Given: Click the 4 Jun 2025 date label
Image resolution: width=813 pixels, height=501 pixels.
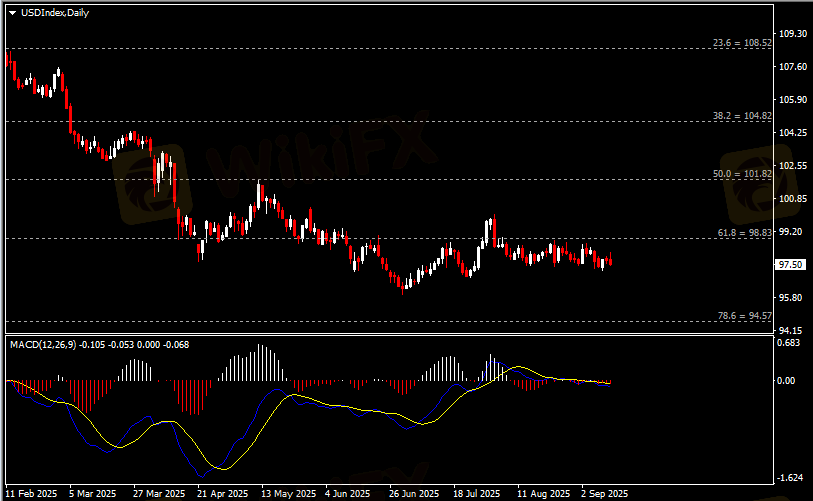Looking at the screenshot, I should click(347, 494).
